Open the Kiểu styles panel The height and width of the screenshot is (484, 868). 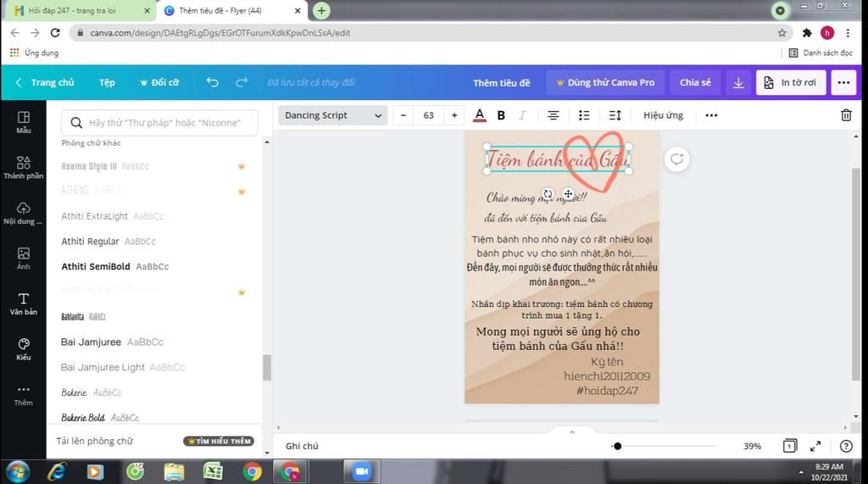23,349
